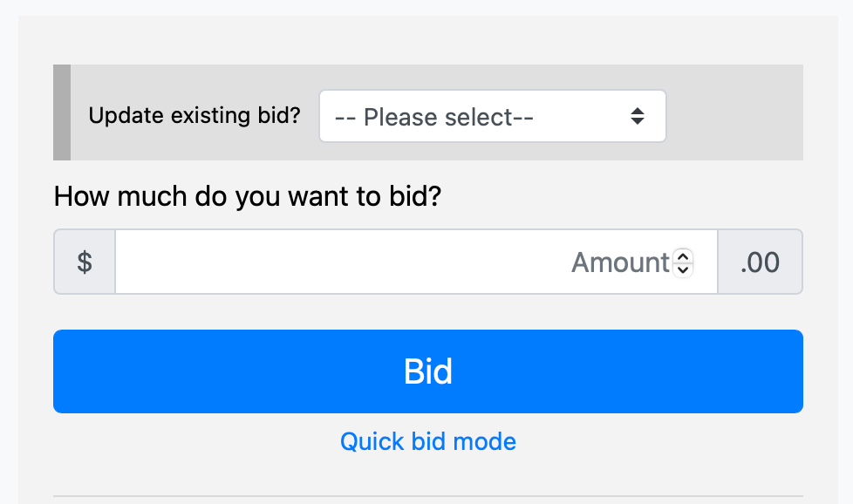Image resolution: width=853 pixels, height=504 pixels.
Task: Open the Update existing bid dropdown
Action: (x=492, y=116)
